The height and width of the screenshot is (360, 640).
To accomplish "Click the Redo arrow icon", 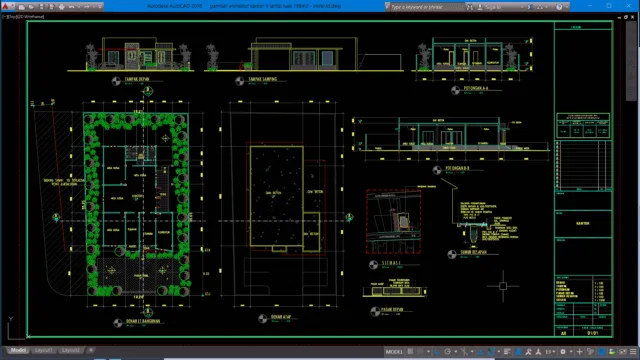I will point(87,7).
